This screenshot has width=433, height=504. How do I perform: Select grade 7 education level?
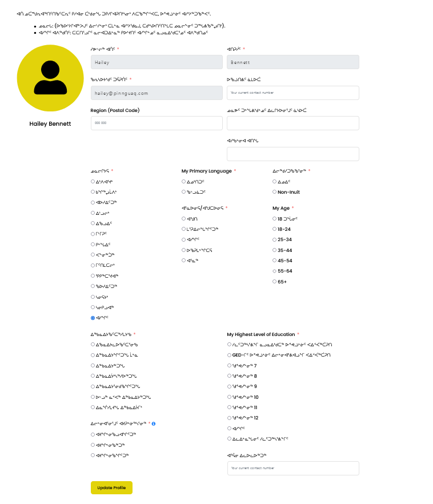(229, 366)
